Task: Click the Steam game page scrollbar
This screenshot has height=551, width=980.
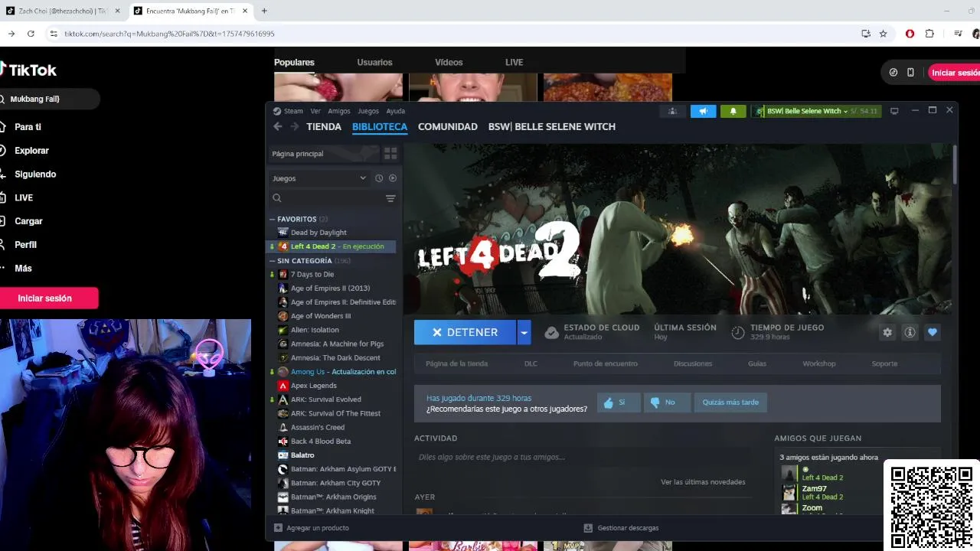Action: point(955,165)
